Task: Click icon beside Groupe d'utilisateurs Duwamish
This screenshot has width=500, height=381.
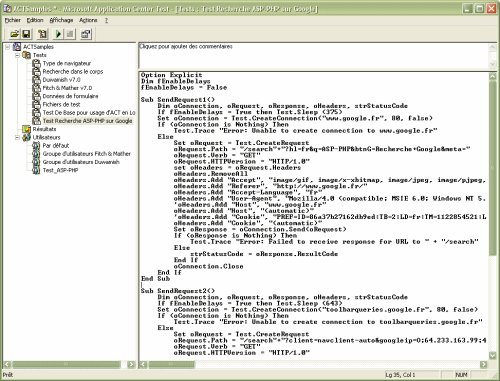Action: click(x=36, y=162)
